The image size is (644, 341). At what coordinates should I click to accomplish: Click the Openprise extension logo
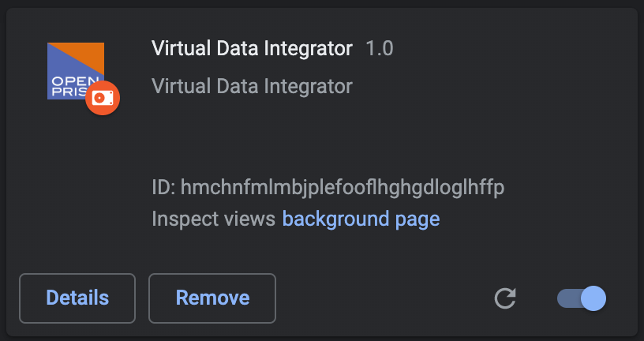click(x=76, y=71)
